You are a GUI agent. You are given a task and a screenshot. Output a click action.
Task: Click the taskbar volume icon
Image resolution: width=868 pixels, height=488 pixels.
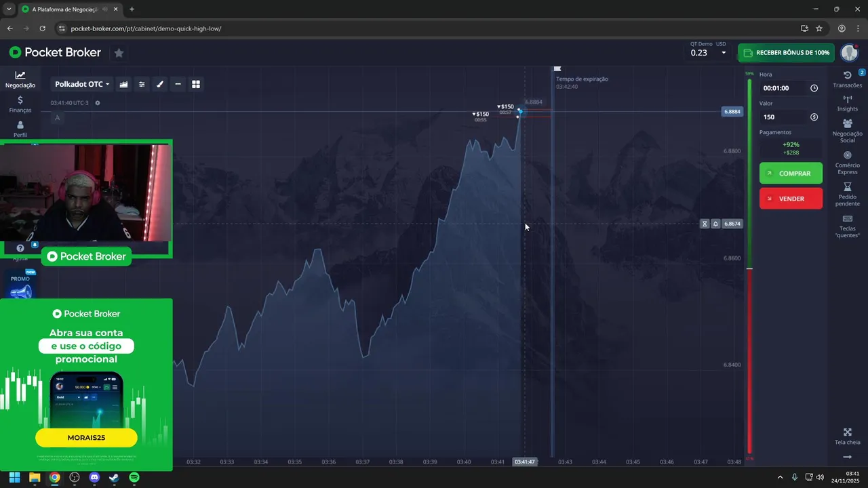click(820, 477)
